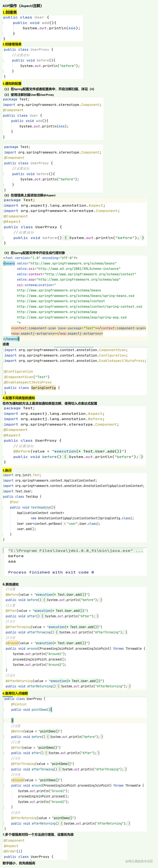Image resolution: width=158 pixels, height=868 pixels.
Task: Click the heading '2.创建增强类'
Action: click(12, 44)
